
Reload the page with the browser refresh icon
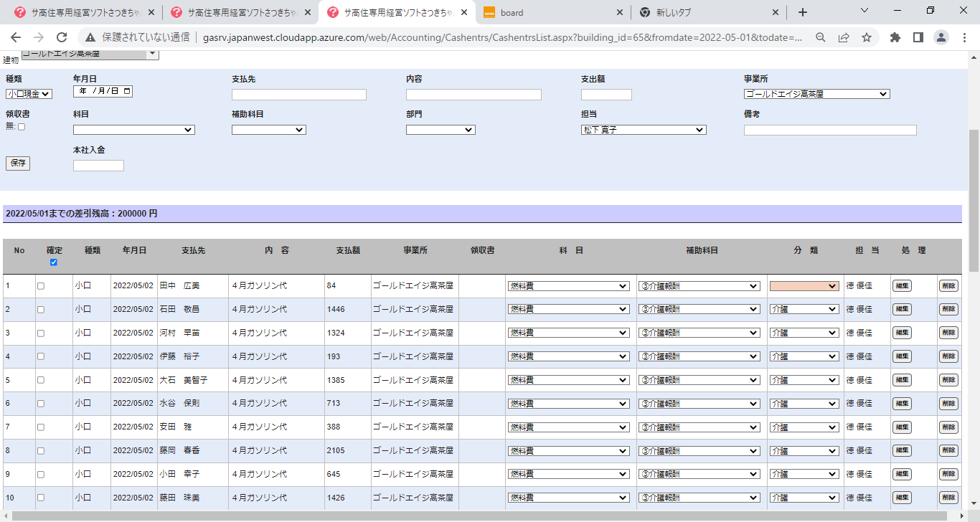pyautogui.click(x=62, y=37)
